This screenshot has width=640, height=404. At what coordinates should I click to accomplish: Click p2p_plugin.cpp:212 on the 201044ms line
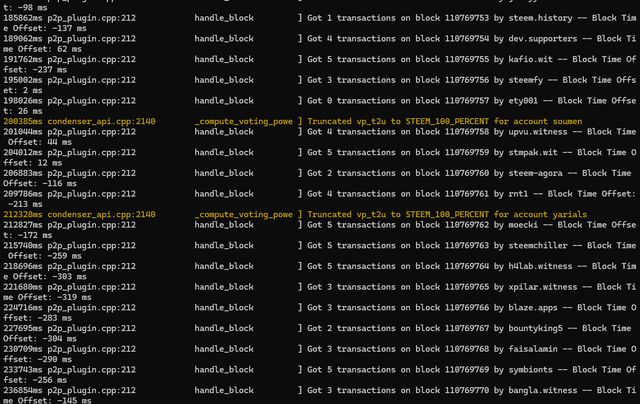91,132
